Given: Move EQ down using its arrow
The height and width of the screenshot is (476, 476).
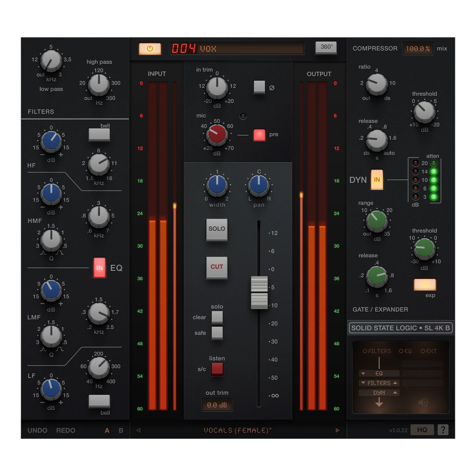Looking at the screenshot, I should (x=363, y=373).
